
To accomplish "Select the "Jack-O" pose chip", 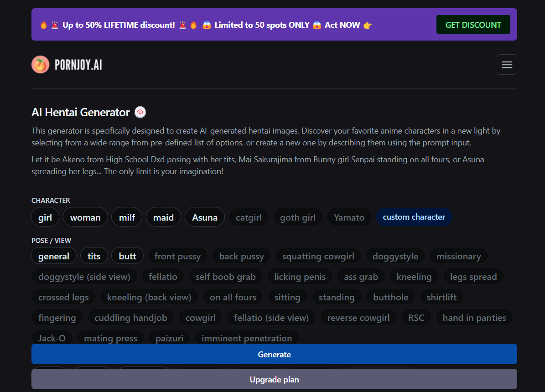I will (52, 338).
